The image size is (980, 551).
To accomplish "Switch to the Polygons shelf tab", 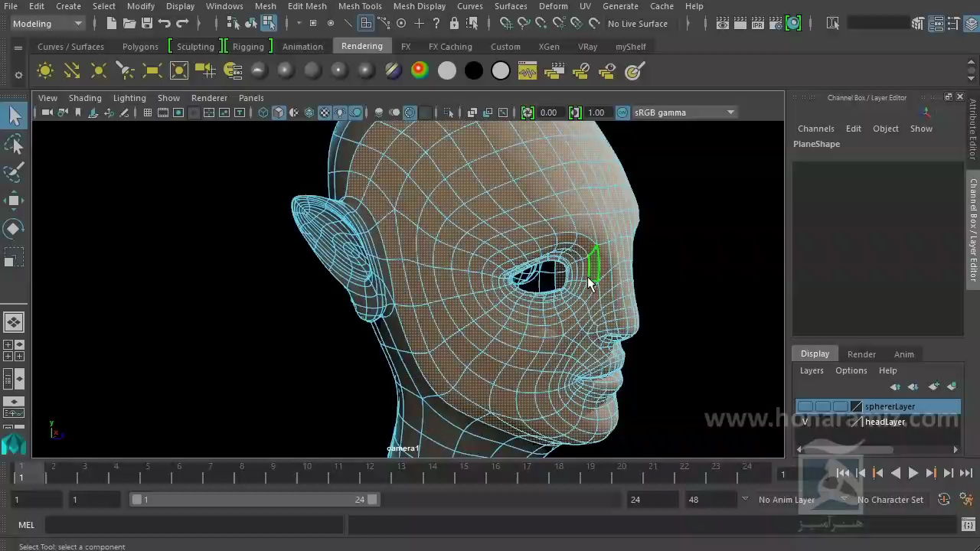I will [140, 47].
